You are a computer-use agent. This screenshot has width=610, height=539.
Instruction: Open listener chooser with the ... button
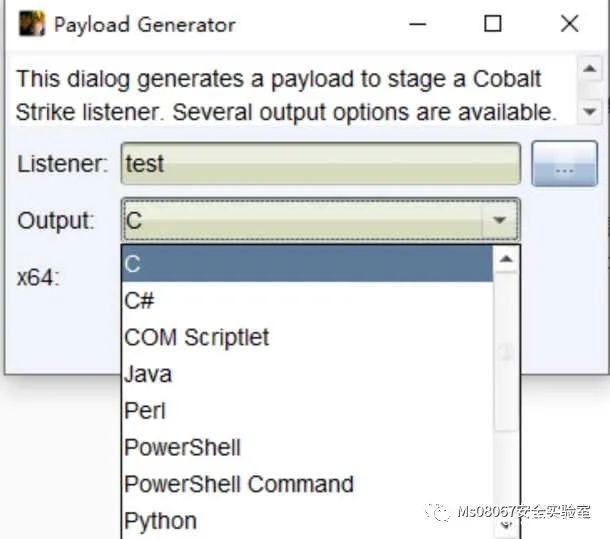(564, 165)
